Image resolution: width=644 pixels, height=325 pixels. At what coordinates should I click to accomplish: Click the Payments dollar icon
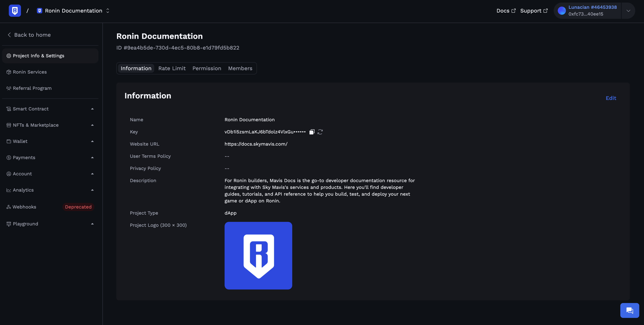9,157
